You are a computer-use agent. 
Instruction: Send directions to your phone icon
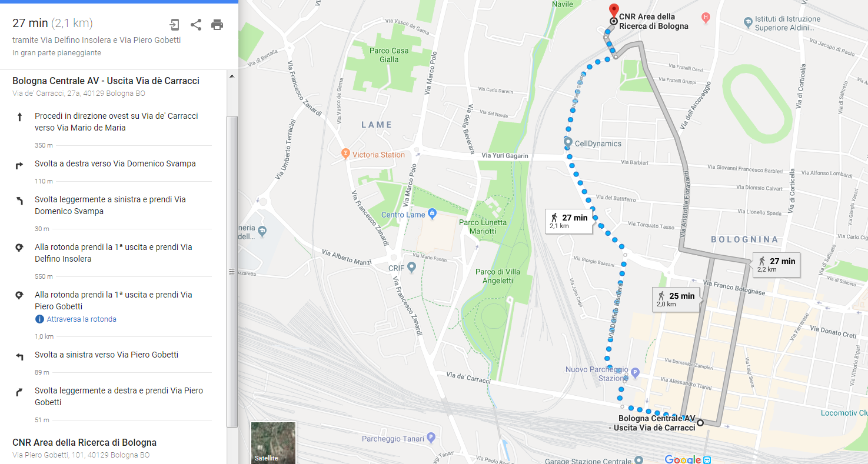click(174, 25)
